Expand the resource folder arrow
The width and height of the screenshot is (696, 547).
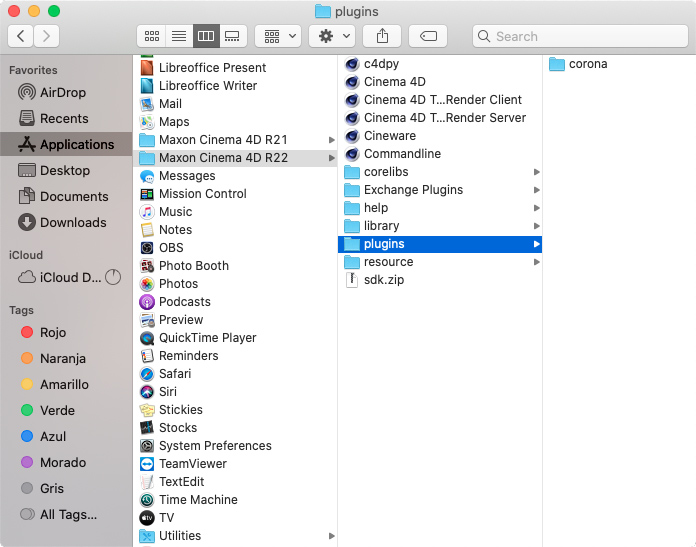(536, 262)
